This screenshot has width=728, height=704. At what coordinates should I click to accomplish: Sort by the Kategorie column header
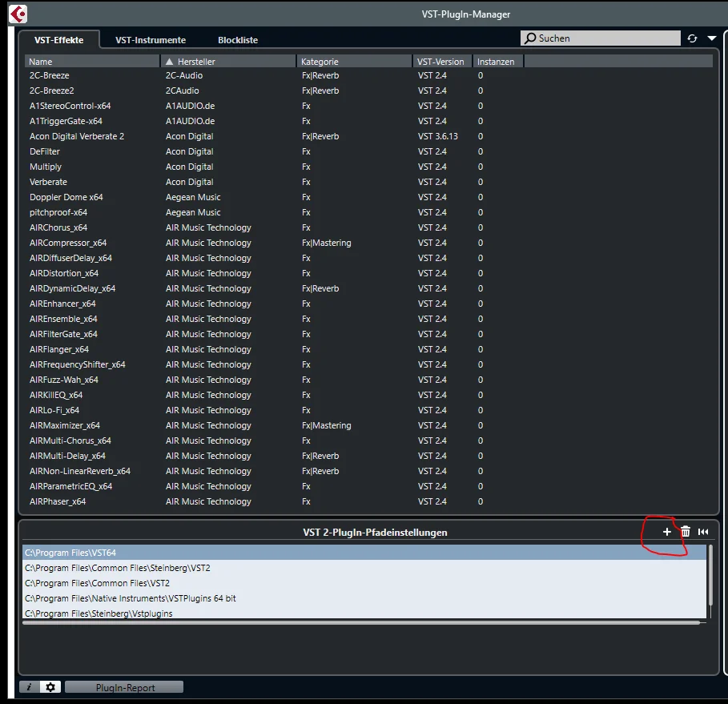tap(354, 62)
